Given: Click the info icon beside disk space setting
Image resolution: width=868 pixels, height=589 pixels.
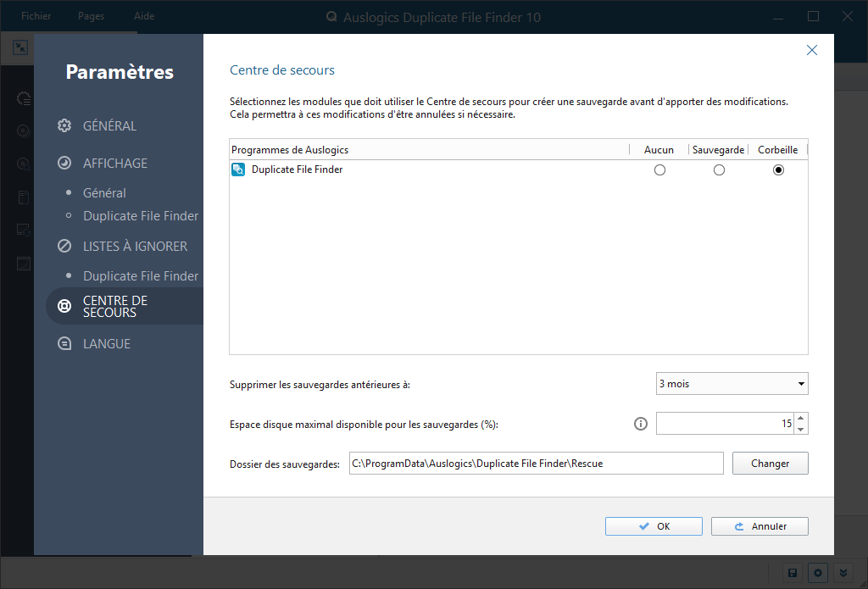Looking at the screenshot, I should point(641,424).
